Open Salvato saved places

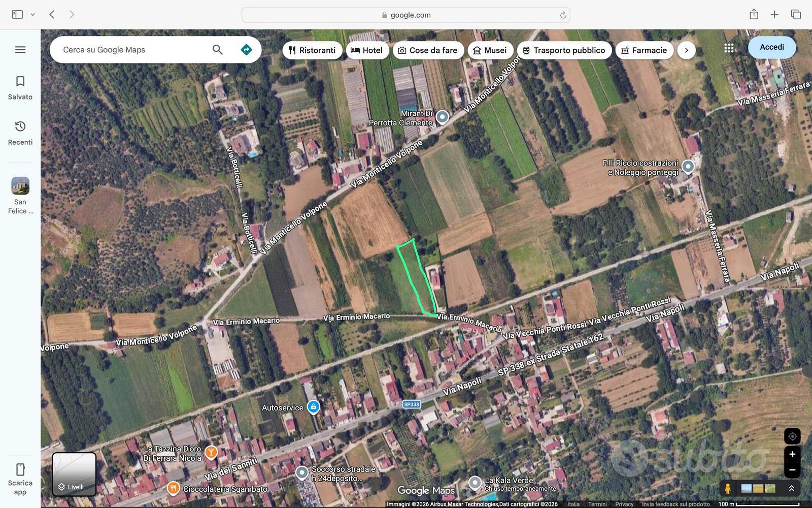tap(20, 88)
